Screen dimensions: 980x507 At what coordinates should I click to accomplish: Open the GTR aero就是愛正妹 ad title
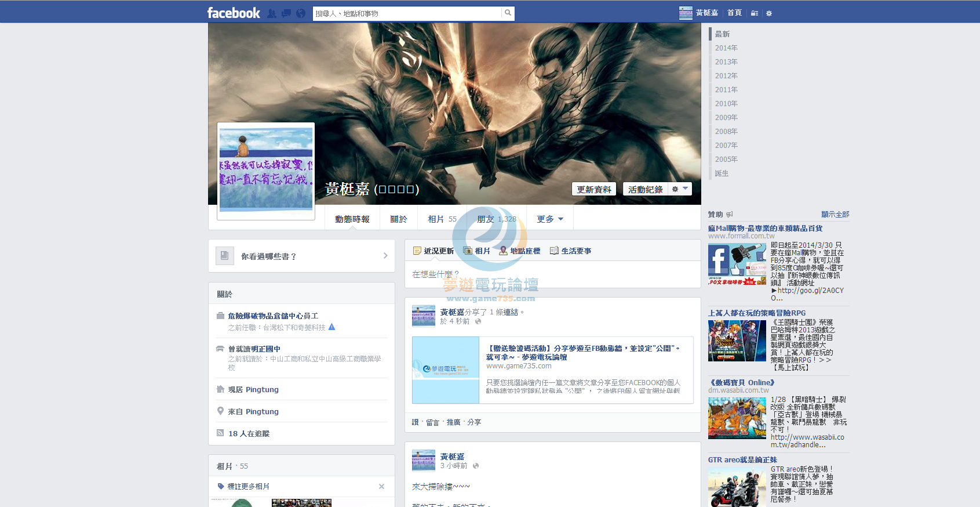pyautogui.click(x=742, y=460)
